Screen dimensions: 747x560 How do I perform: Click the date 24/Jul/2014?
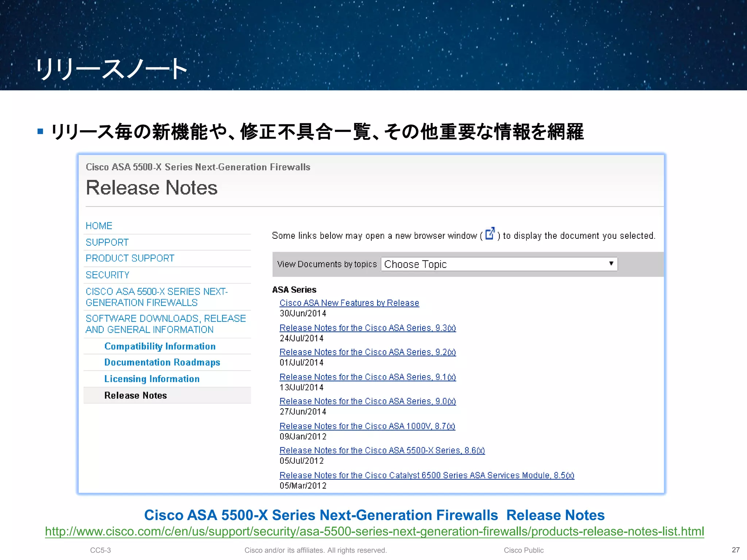tap(301, 338)
